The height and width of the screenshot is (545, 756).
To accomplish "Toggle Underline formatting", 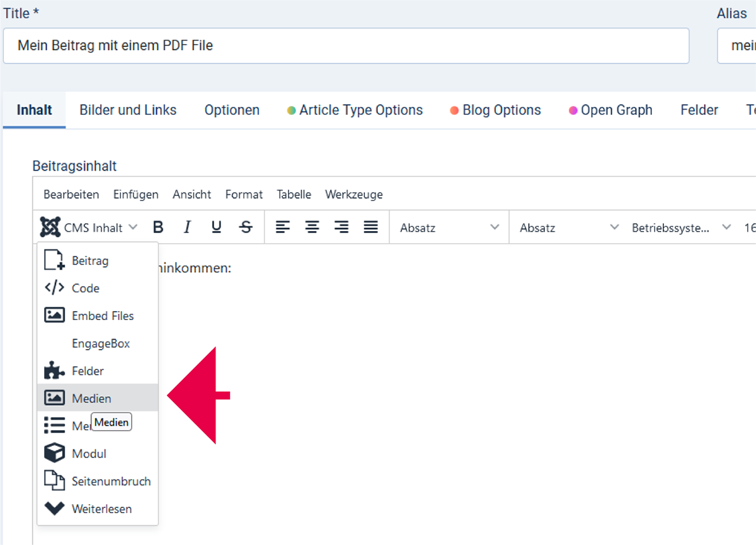I will click(216, 227).
